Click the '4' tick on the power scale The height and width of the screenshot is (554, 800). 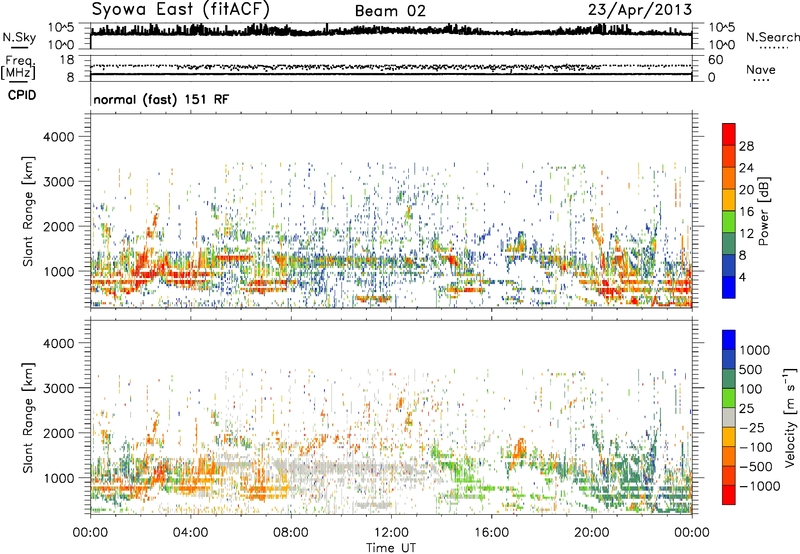742,278
